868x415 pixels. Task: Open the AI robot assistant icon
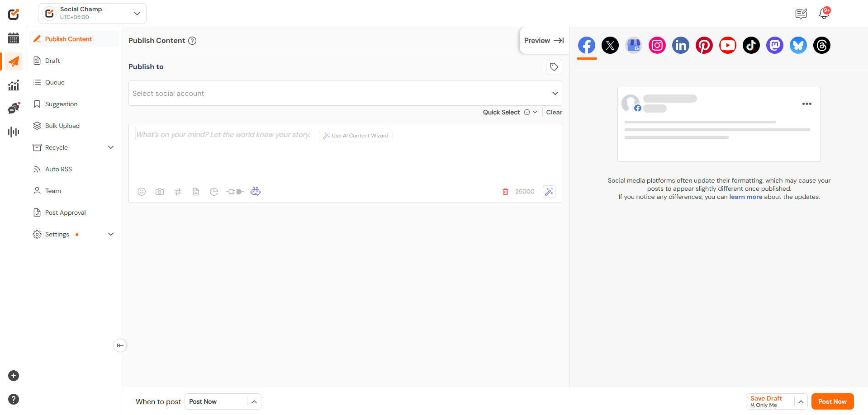pyautogui.click(x=256, y=191)
